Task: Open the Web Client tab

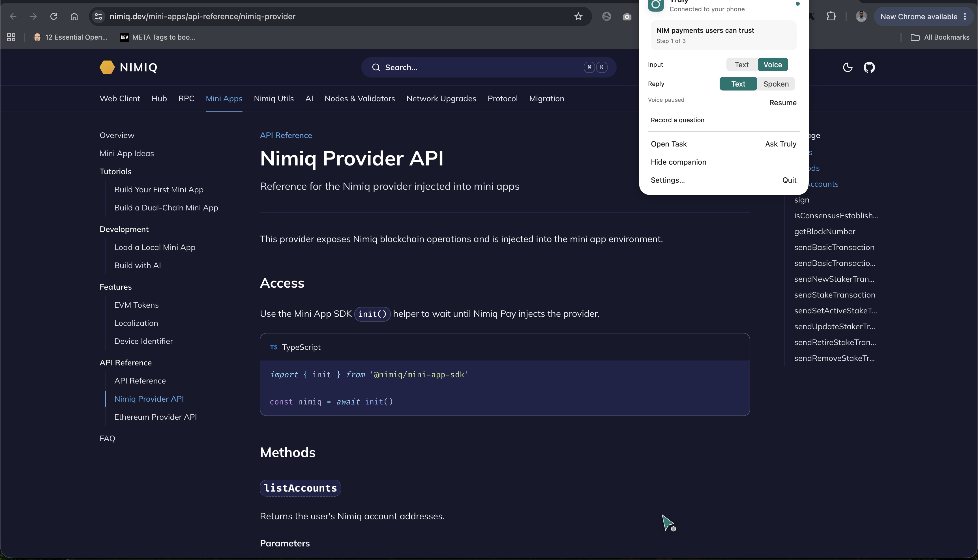Action: pyautogui.click(x=120, y=98)
